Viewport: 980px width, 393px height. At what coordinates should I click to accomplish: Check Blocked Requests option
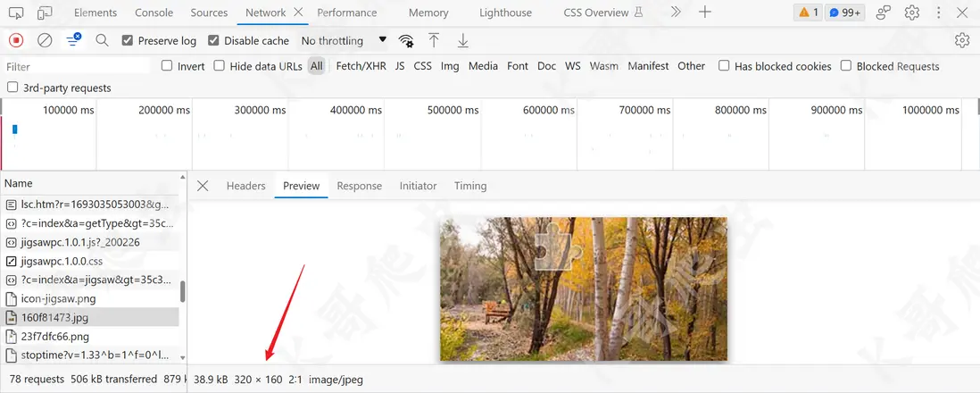tap(845, 65)
